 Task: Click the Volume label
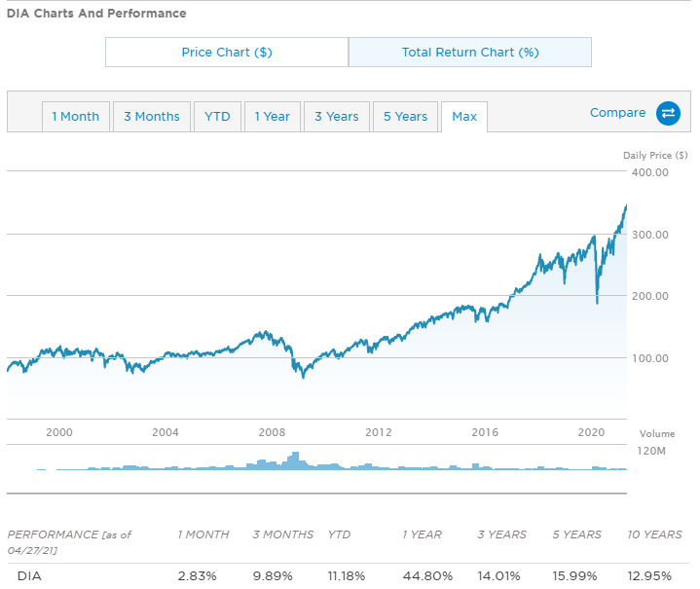pos(657,433)
